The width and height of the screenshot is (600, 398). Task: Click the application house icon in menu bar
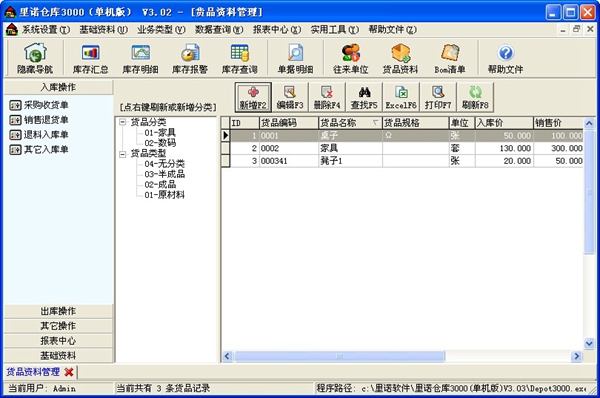12,29
